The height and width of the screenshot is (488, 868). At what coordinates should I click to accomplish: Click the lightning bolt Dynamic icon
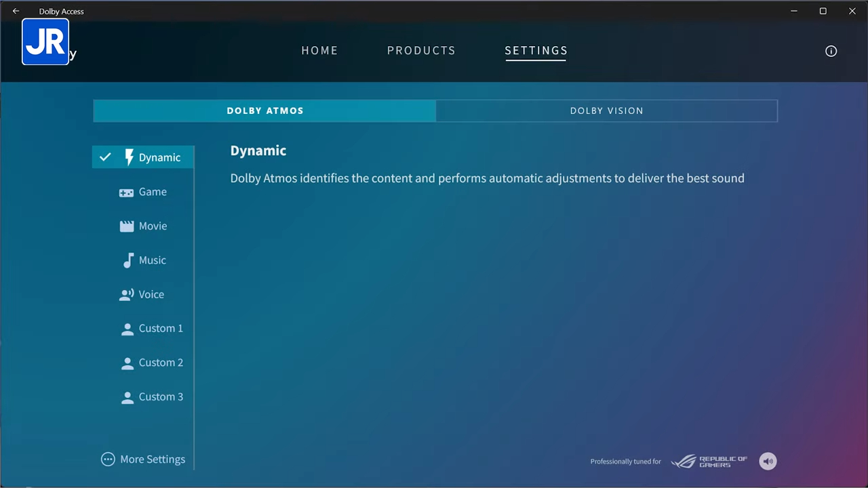(129, 157)
